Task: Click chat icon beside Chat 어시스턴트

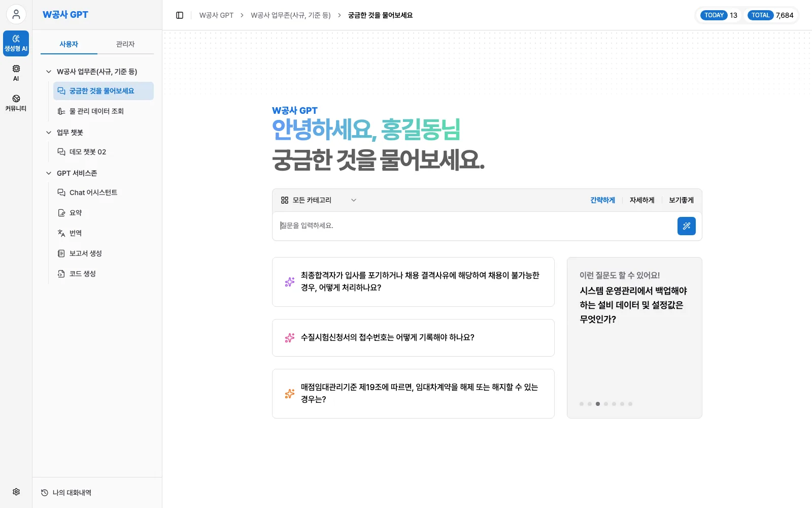Action: coord(61,193)
